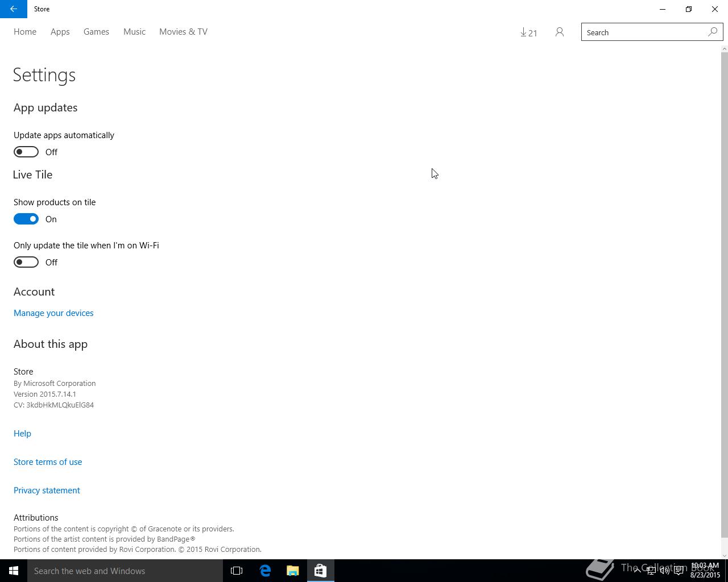Go to the Home tab

click(25, 32)
